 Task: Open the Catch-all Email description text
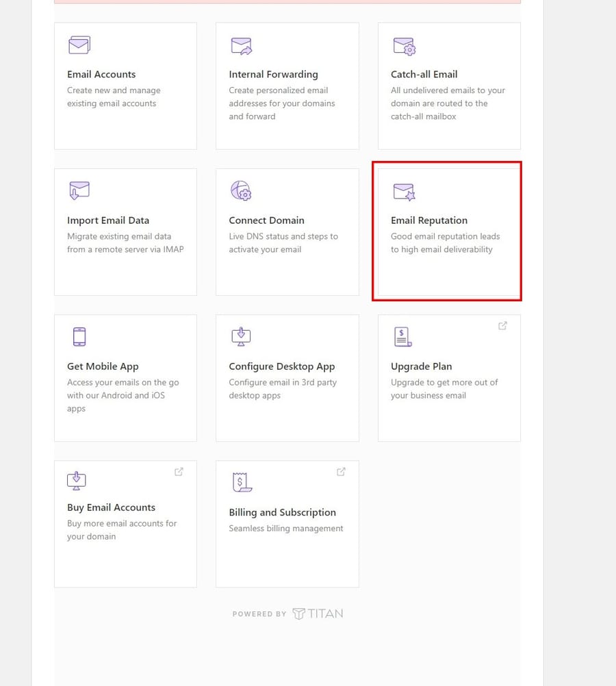pos(448,103)
